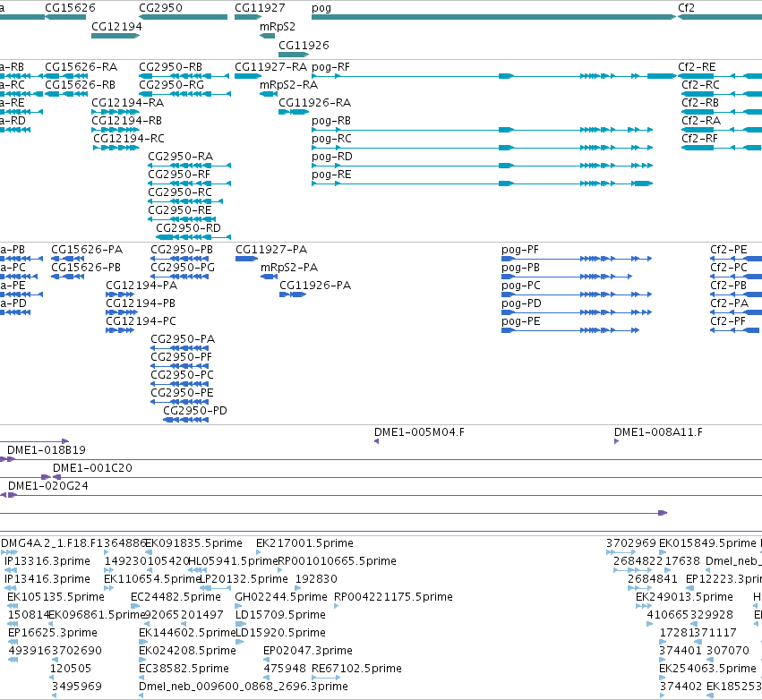Pick transcript CG2950-RE

pyautogui.click(x=182, y=219)
